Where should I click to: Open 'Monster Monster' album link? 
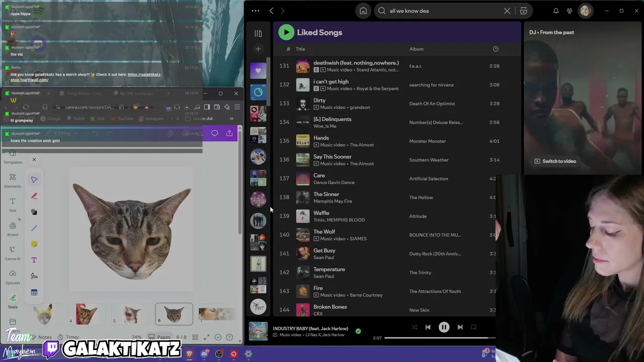coord(427,141)
